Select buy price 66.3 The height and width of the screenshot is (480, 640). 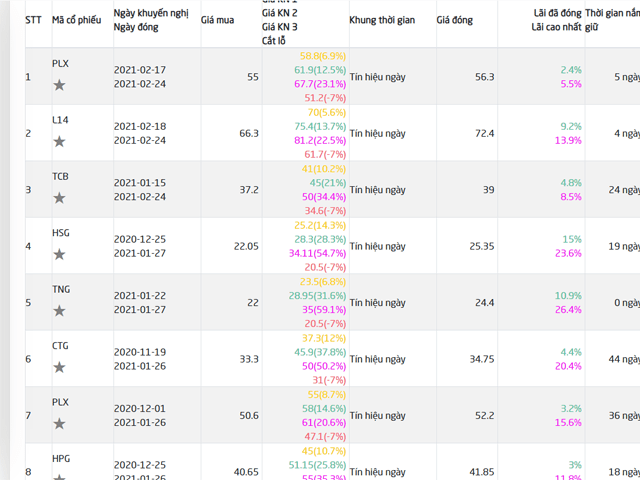pyautogui.click(x=249, y=133)
